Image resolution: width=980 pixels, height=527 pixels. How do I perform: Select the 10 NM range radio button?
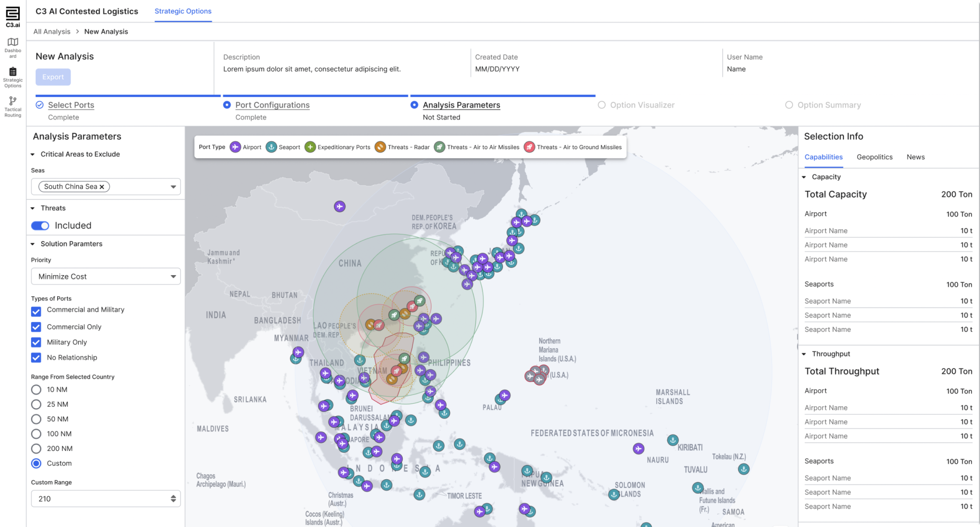tap(36, 389)
